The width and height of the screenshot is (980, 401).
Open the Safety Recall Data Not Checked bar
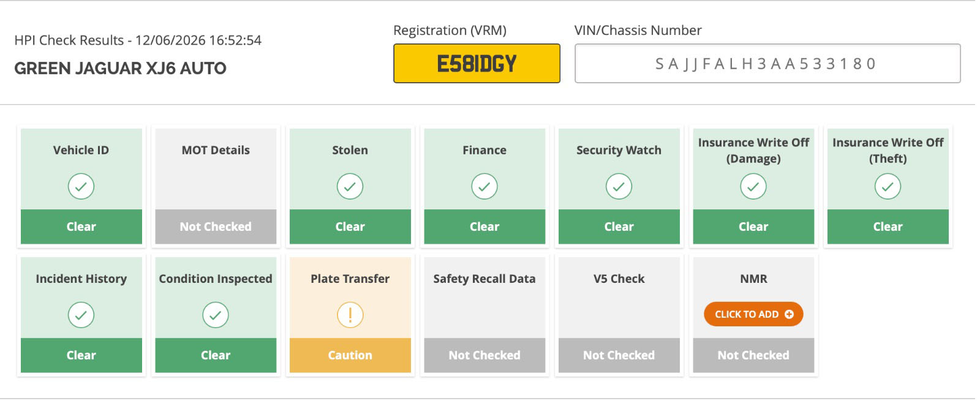(484, 355)
